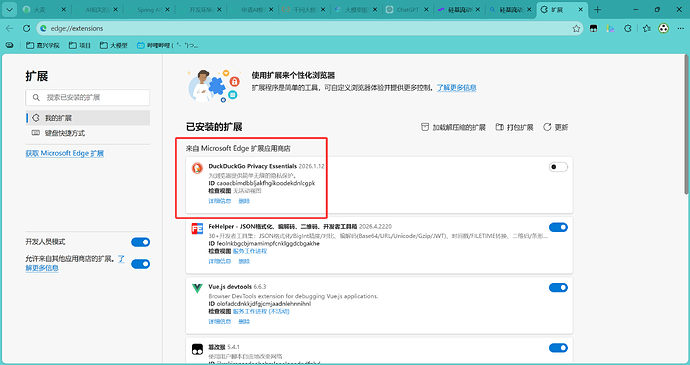Viewport: 690px width, 365px height.
Task: Open a new tab with plus button
Action: pyautogui.click(x=597, y=10)
